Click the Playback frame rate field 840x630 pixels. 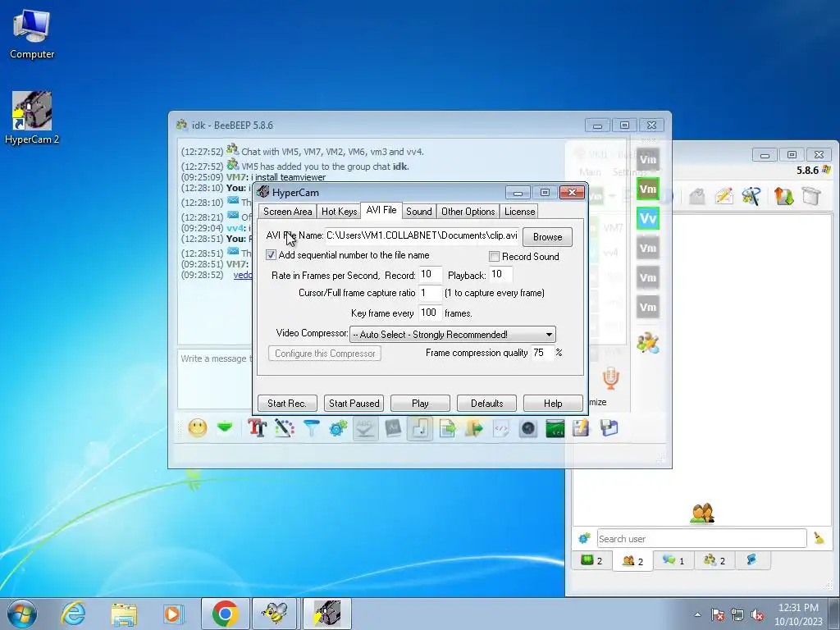500,274
